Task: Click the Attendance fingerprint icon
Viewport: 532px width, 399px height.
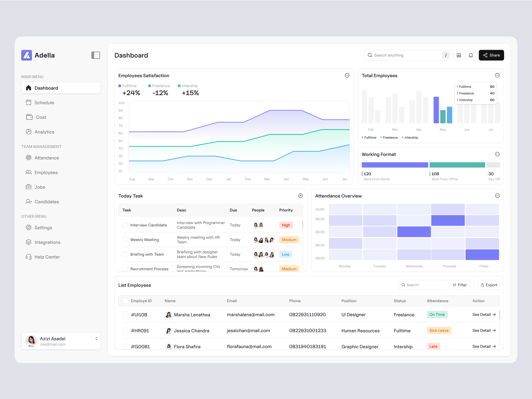Action: pyautogui.click(x=29, y=158)
